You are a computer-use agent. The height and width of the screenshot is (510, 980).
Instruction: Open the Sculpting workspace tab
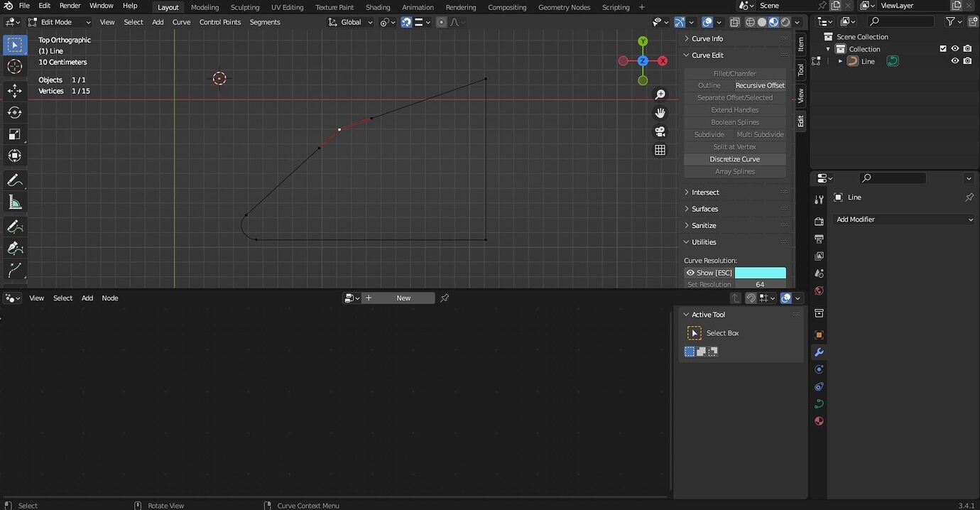coord(245,7)
